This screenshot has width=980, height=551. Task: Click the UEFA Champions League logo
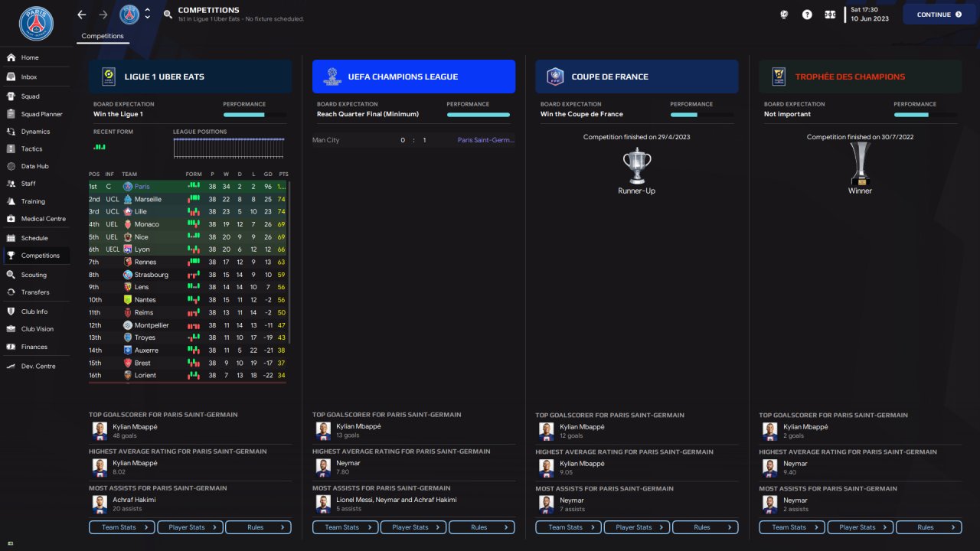(332, 77)
